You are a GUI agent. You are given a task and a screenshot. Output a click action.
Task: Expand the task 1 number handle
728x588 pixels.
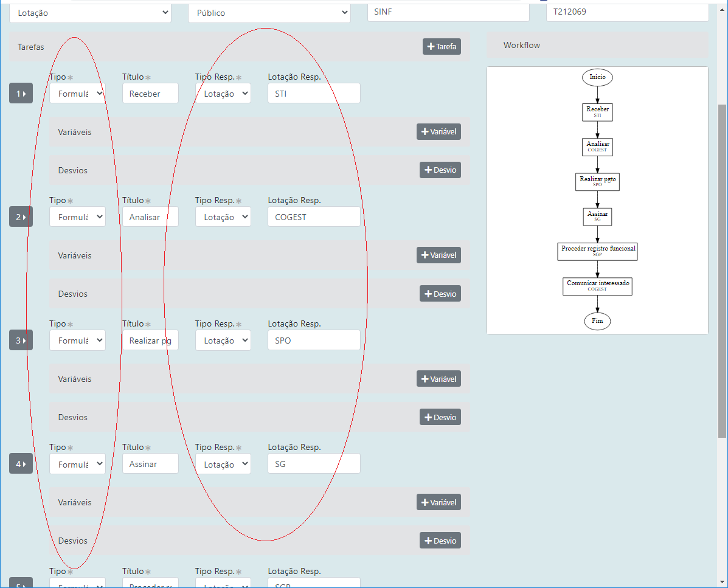point(21,94)
